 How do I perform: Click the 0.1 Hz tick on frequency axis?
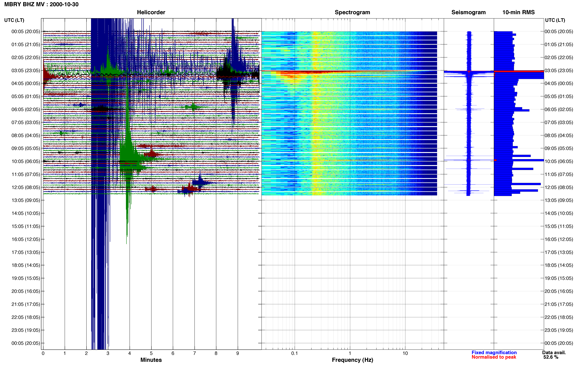[x=295, y=353]
